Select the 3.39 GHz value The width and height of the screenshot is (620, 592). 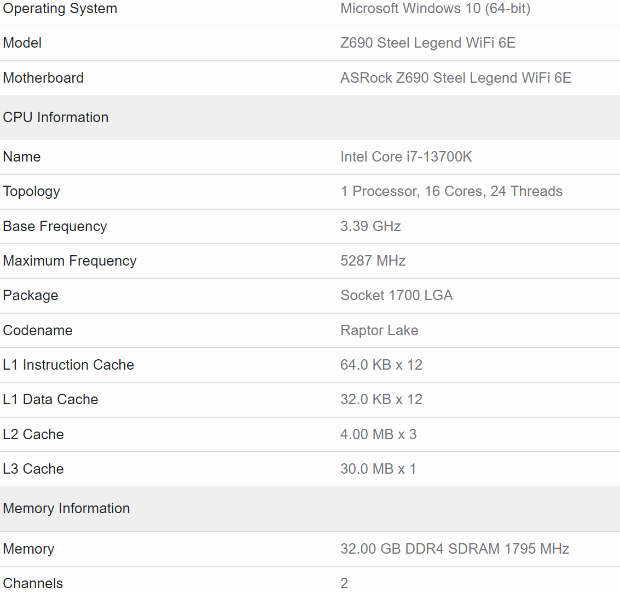pos(372,226)
